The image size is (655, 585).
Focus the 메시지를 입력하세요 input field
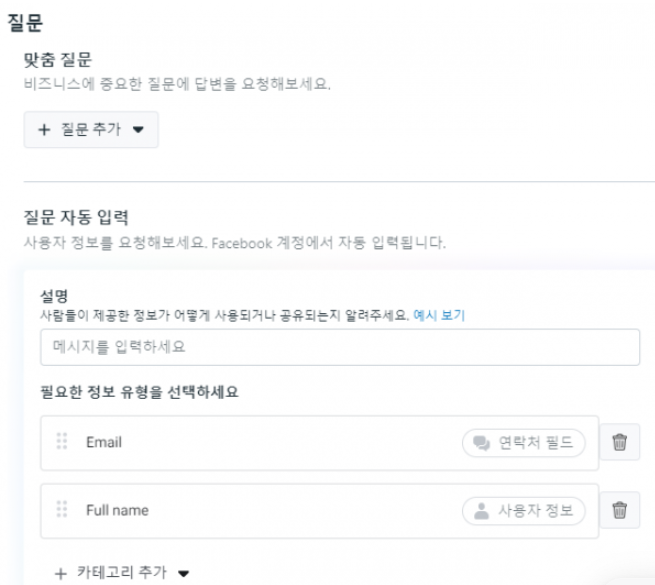click(x=340, y=347)
